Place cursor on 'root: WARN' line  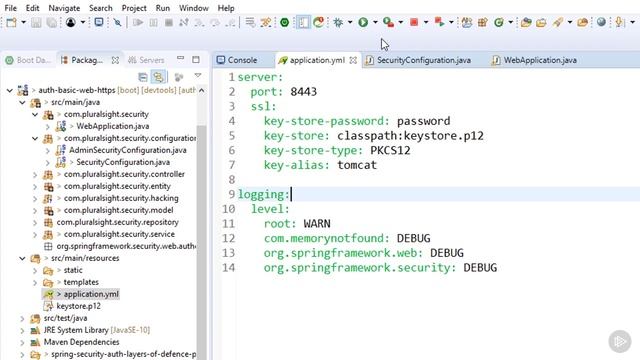pyautogui.click(x=297, y=224)
